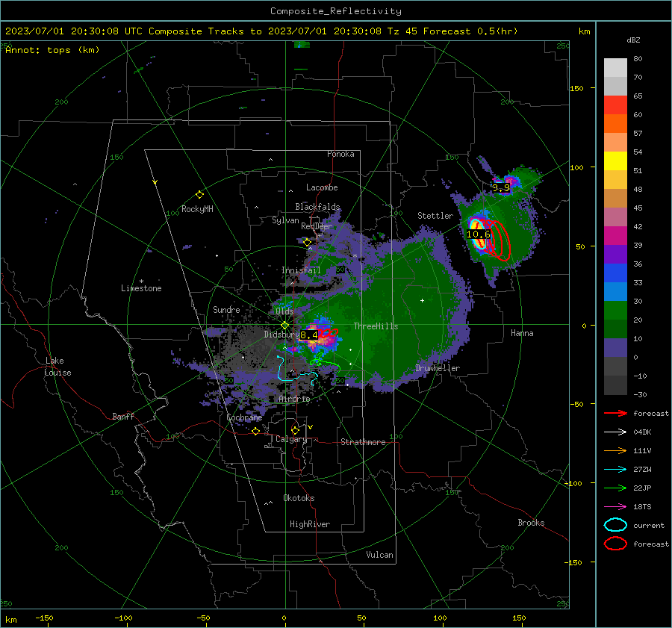Click the yellow diamond marker above Calgary
672x628 pixels.
(x=295, y=430)
